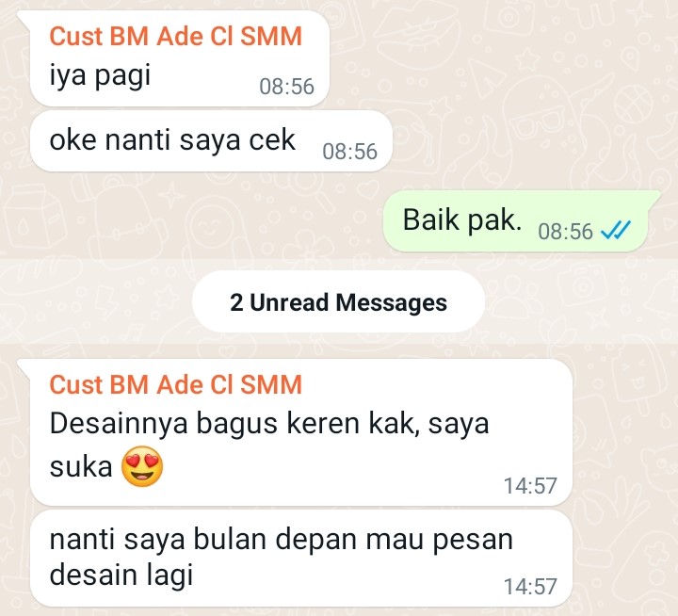
Task: Open sender name above "iya pagi"
Action: tap(175, 36)
